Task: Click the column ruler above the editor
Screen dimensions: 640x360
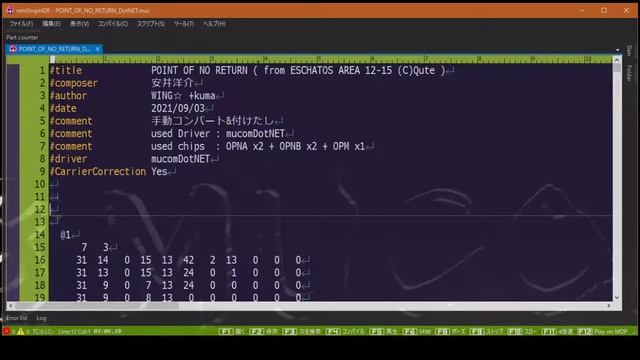Action: pos(331,60)
